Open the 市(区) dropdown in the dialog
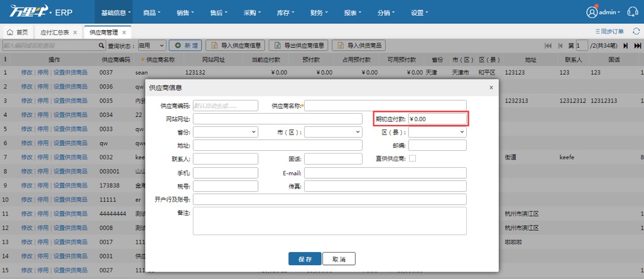Screen dimensions: 644x279 tap(333, 132)
